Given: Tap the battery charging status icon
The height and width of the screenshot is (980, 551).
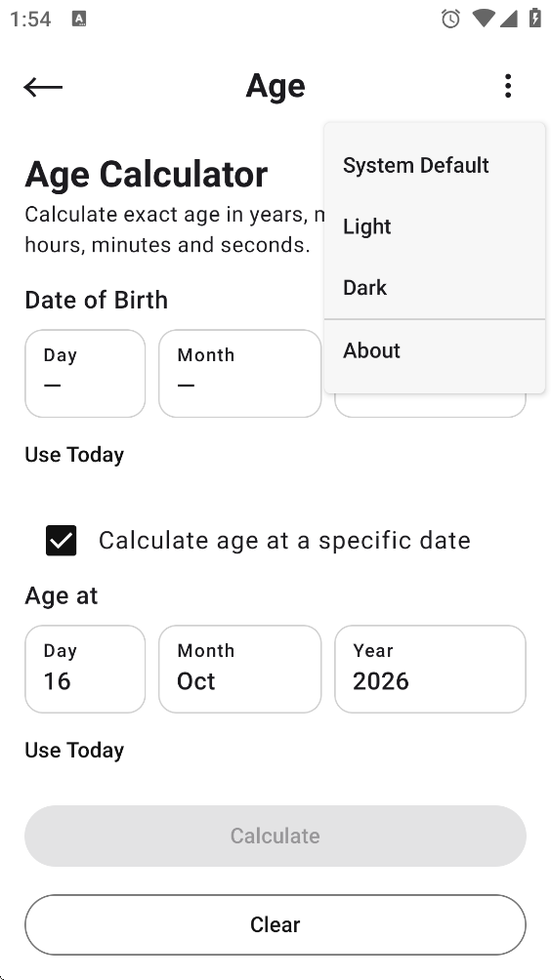Looking at the screenshot, I should [535, 19].
